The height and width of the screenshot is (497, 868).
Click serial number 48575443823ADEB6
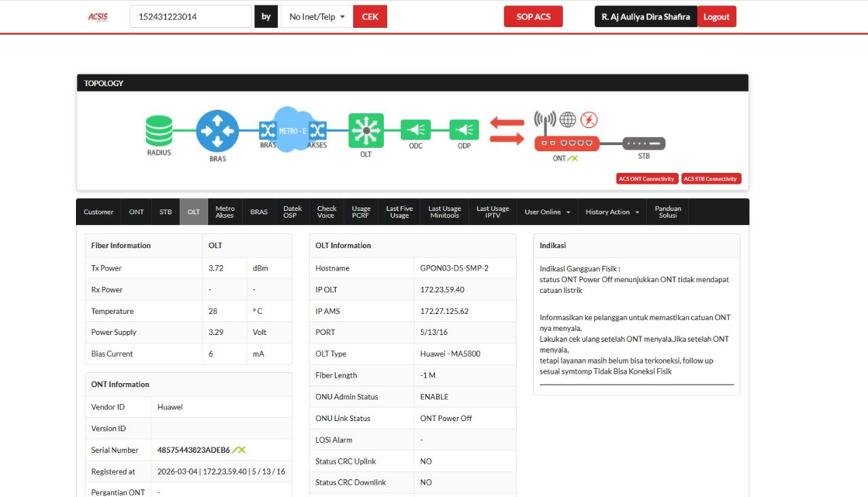(193, 450)
